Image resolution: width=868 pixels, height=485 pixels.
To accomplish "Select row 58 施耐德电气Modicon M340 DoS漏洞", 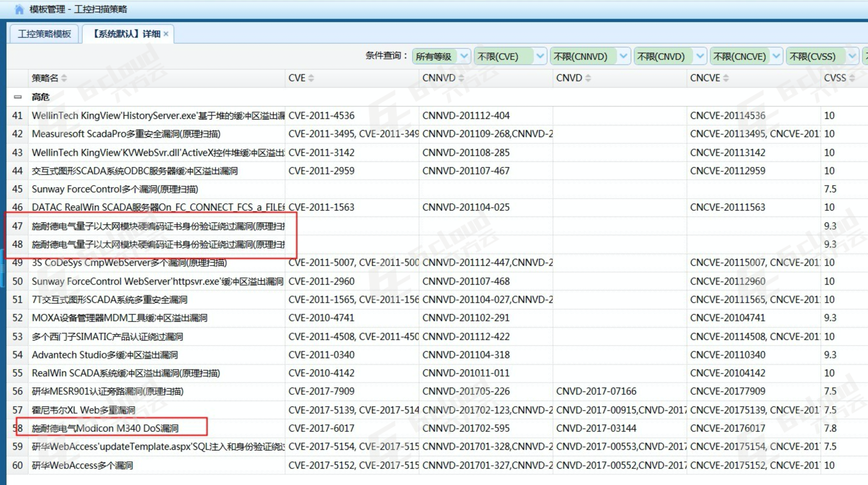I will point(437,428).
